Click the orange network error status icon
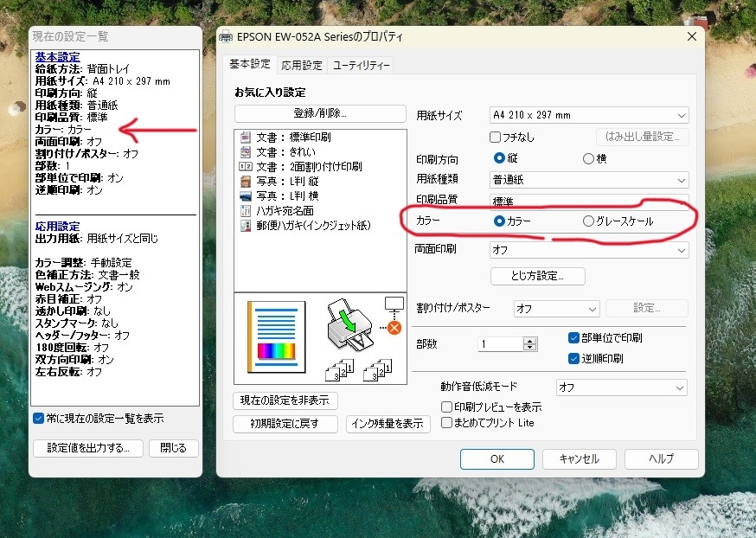The image size is (756, 538). point(394,329)
